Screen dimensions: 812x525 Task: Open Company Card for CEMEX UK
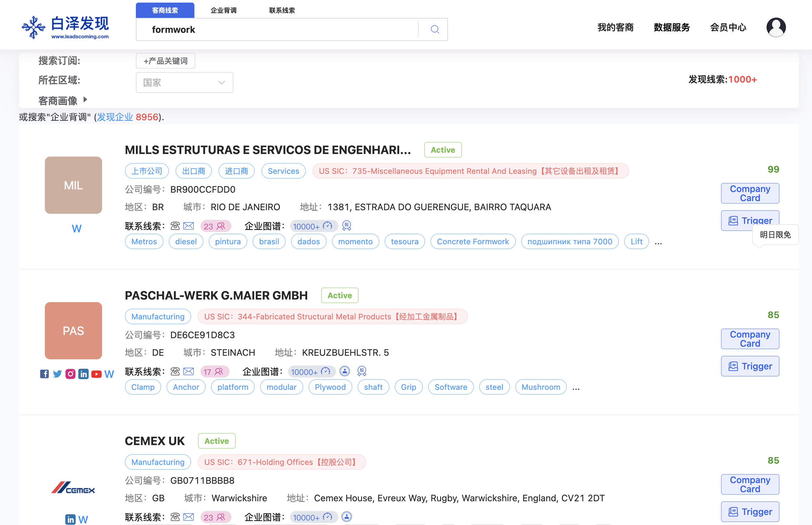(x=750, y=484)
